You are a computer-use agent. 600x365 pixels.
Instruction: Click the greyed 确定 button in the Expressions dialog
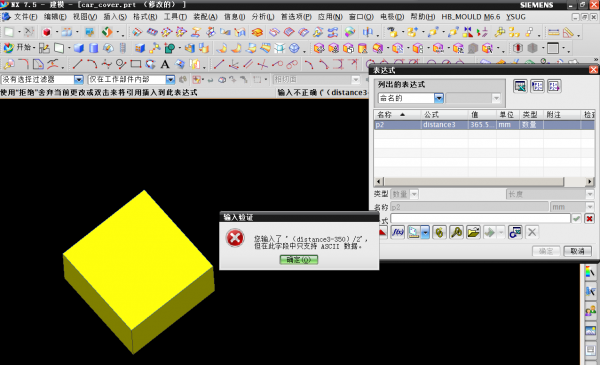[546, 251]
